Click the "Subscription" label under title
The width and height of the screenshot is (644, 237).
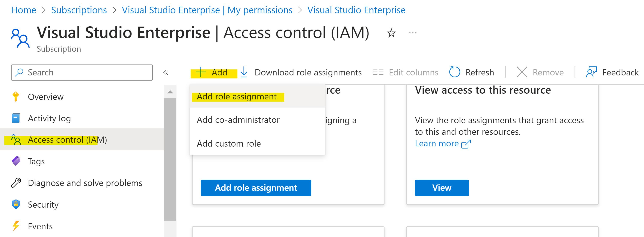click(59, 49)
